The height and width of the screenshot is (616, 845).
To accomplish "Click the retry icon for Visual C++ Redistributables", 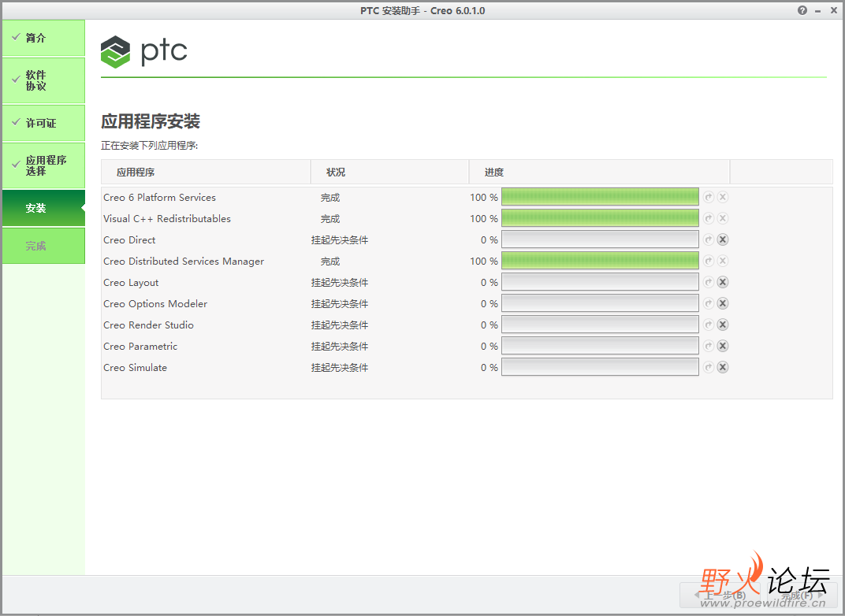I will pos(709,219).
